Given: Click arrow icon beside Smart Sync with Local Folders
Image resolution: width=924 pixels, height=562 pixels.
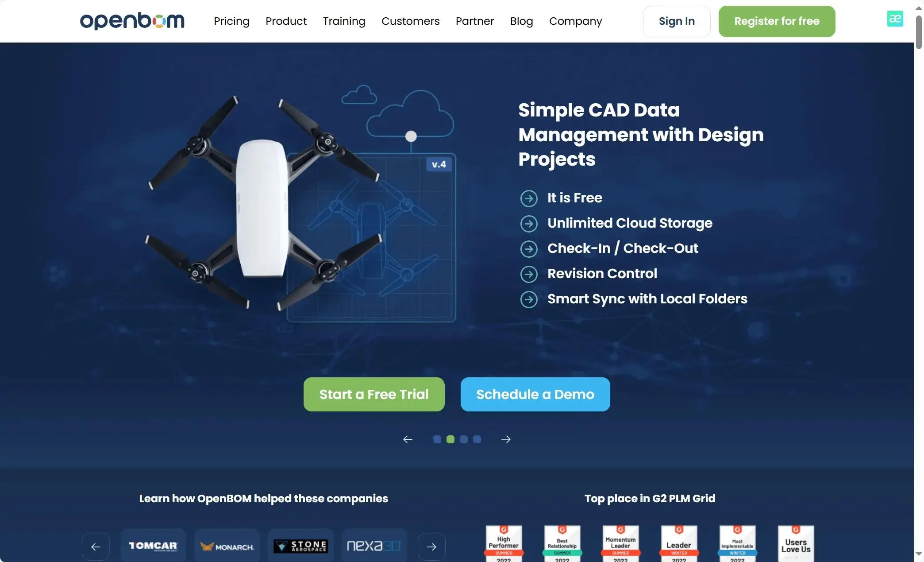Looking at the screenshot, I should click(x=529, y=299).
